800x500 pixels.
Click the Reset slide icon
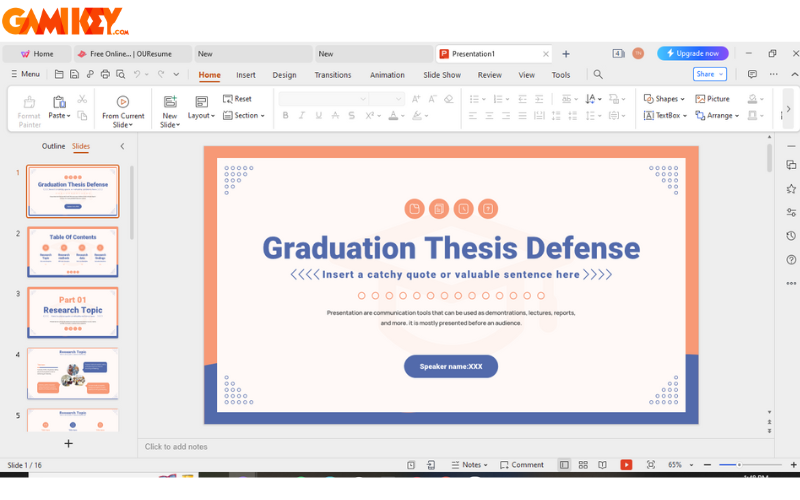coord(237,99)
